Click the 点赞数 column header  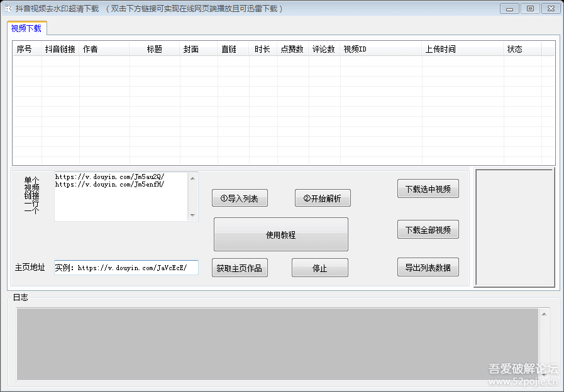coord(293,49)
